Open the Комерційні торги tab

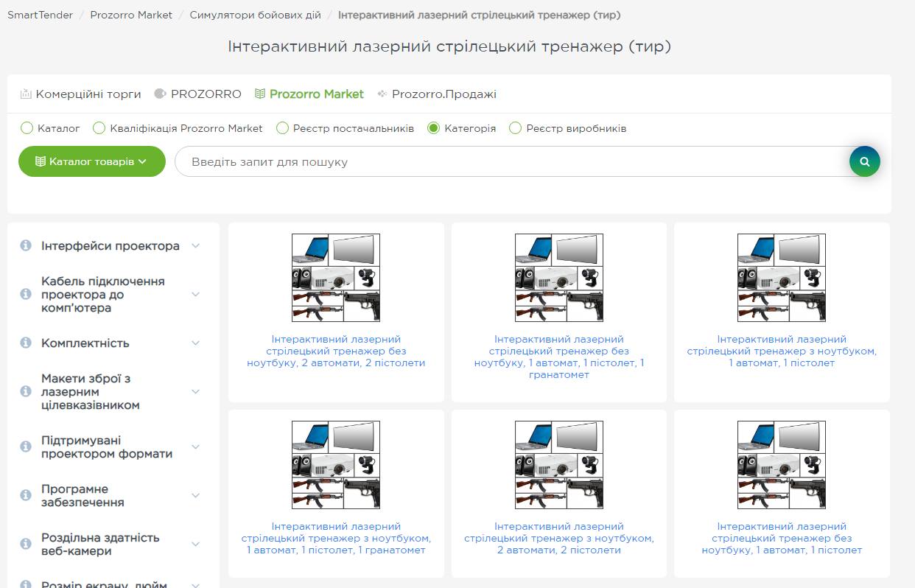80,94
